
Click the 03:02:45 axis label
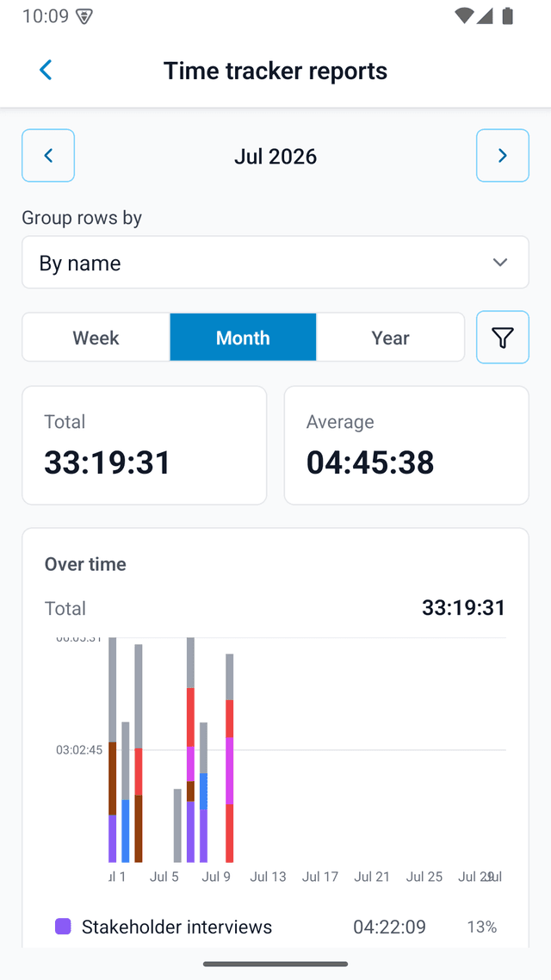pos(79,750)
